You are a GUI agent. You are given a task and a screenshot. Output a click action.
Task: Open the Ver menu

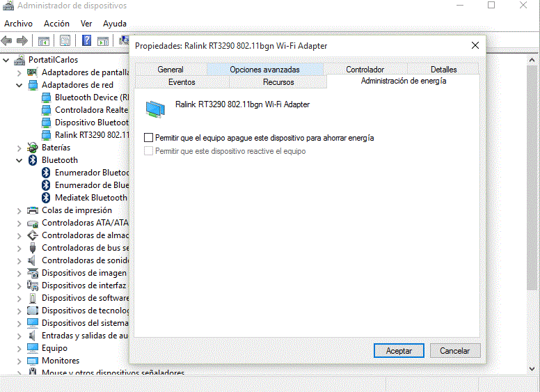coord(86,24)
